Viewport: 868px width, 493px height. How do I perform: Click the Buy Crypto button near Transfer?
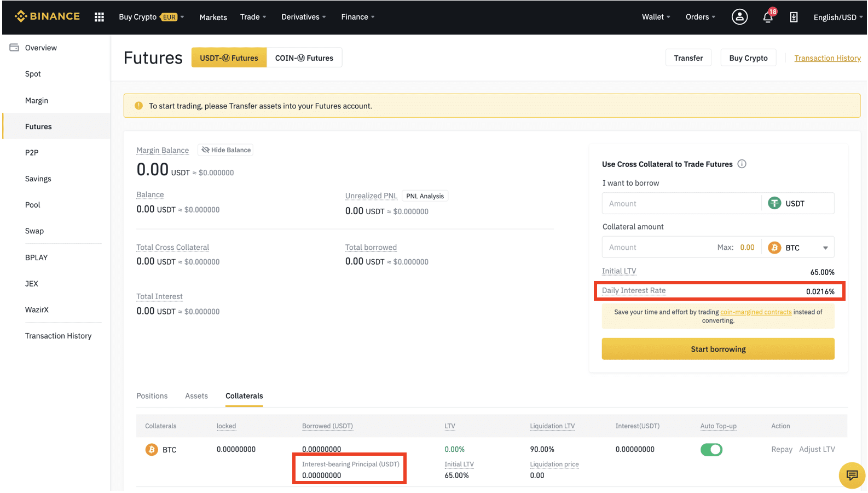pos(748,58)
